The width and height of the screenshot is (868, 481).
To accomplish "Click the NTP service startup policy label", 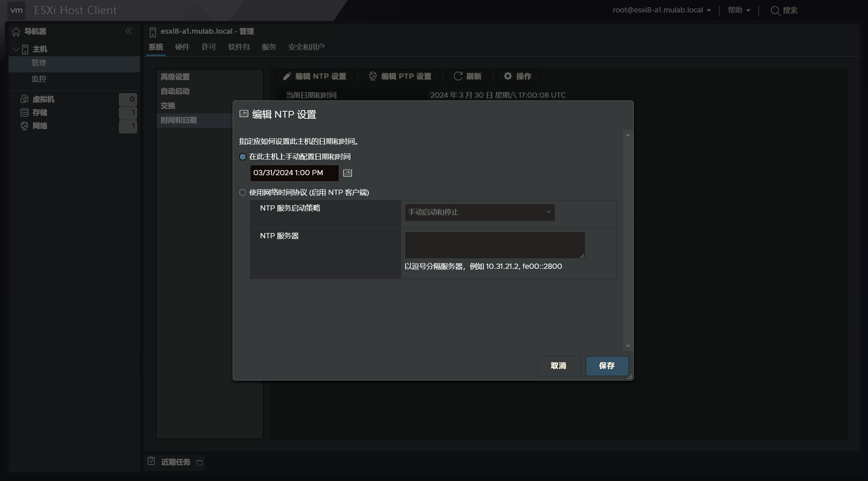I will pyautogui.click(x=290, y=208).
